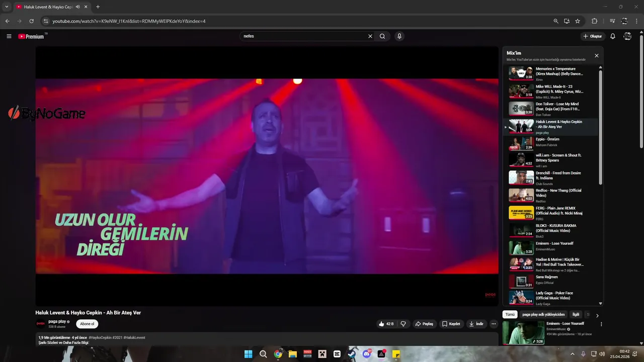The image size is (644, 362).
Task: Open Windows taskbar search
Action: (x=263, y=354)
